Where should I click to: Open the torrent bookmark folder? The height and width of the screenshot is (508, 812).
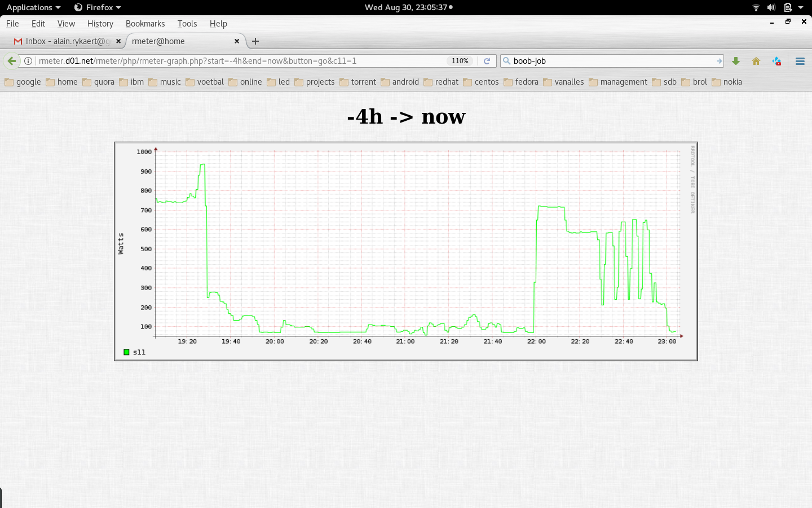pos(358,82)
